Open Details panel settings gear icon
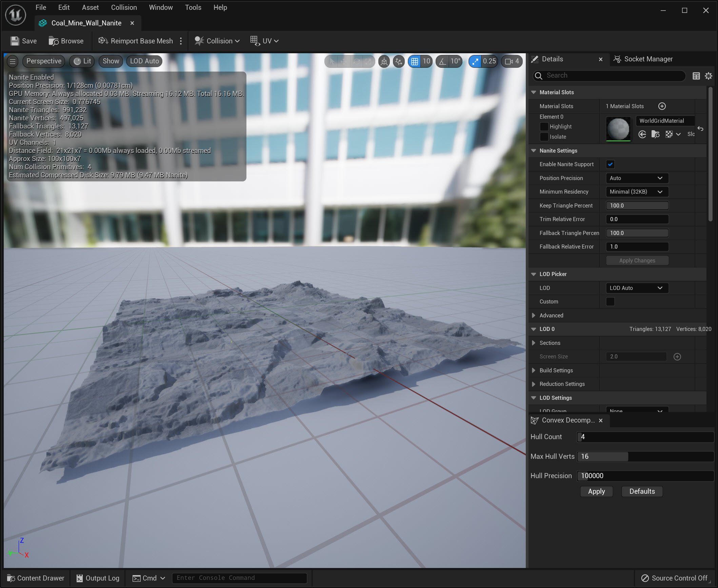Viewport: 718px width, 588px height. pyautogui.click(x=708, y=76)
